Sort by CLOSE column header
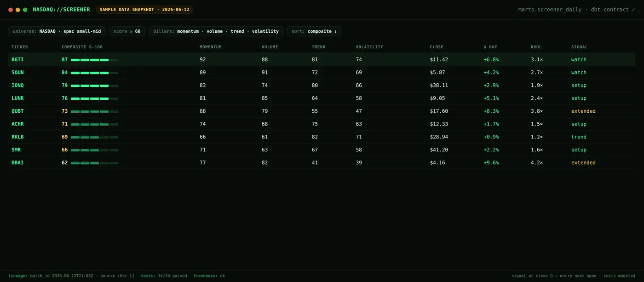 point(437,47)
